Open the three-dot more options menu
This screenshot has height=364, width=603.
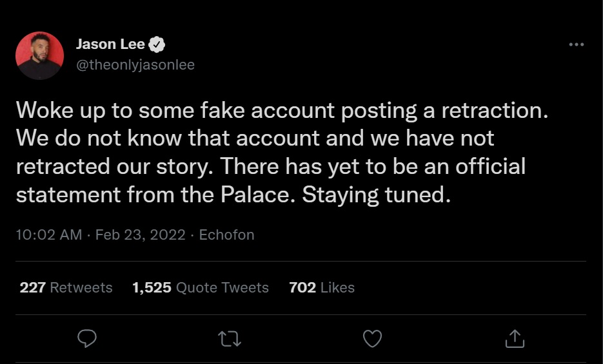pyautogui.click(x=576, y=44)
